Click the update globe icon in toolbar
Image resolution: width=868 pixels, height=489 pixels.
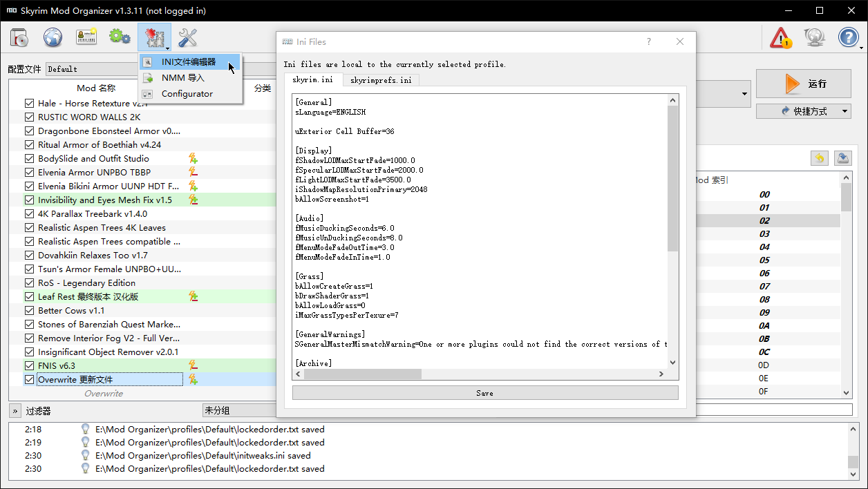(x=815, y=37)
